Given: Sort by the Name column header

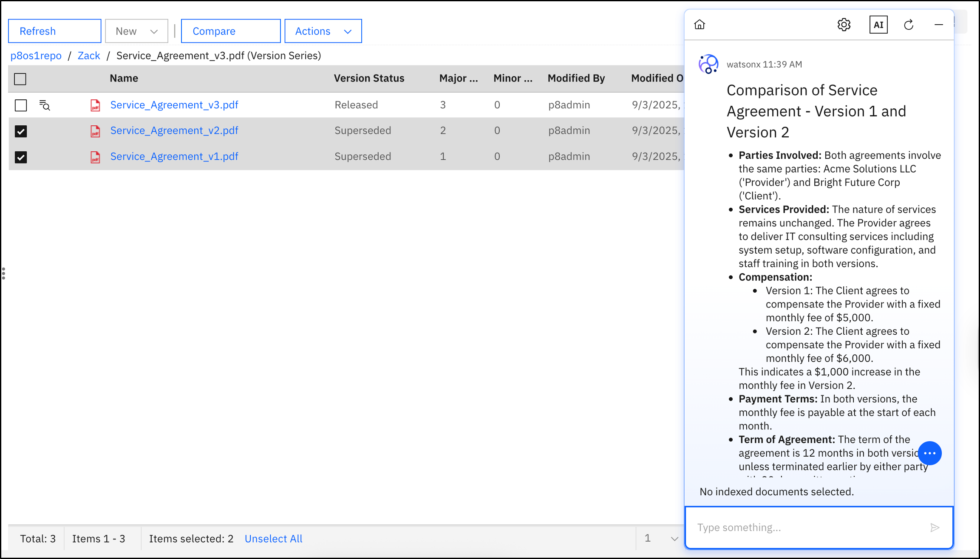Looking at the screenshot, I should click(x=124, y=78).
